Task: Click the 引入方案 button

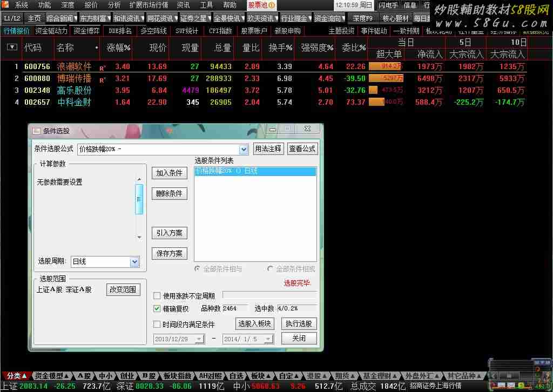Action: 169,233
